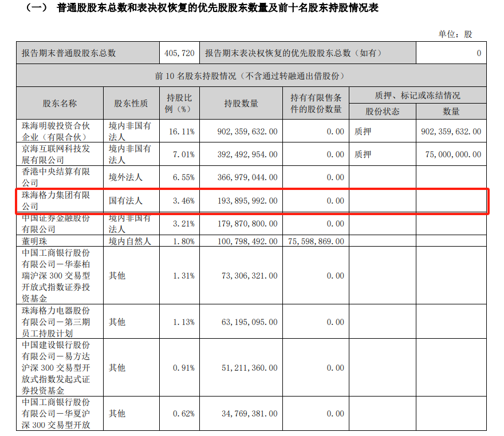Screen dimensions: 504x436
Task: Click the shareholder total "405,720"
Action: [179, 53]
